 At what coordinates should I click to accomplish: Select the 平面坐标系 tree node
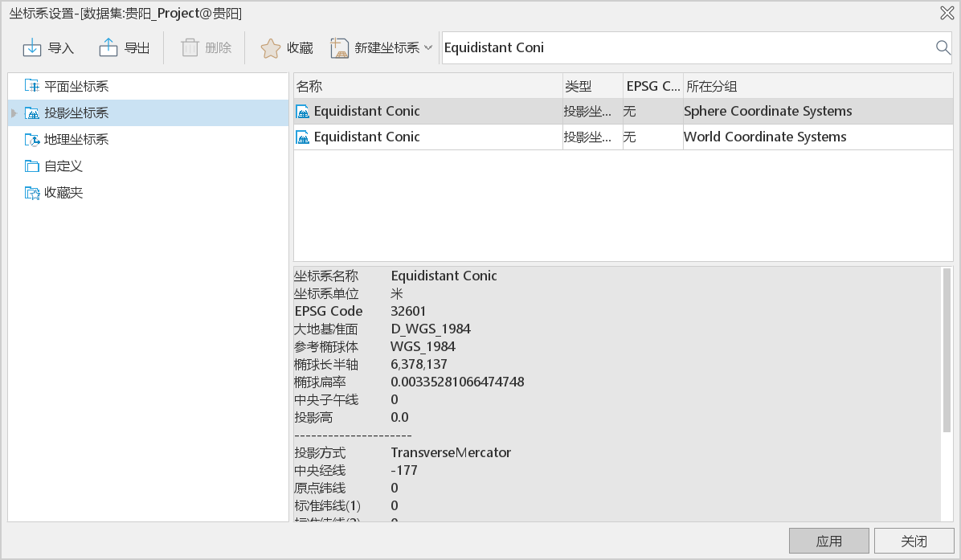[x=76, y=86]
